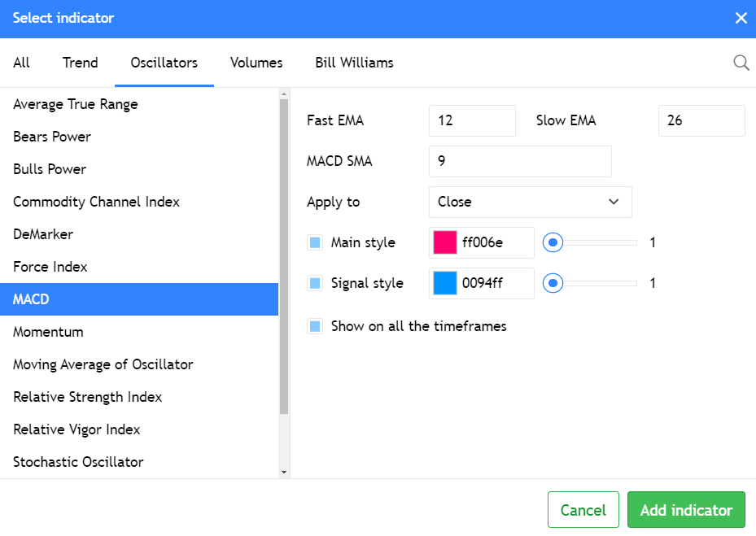Image resolution: width=756 pixels, height=536 pixels.
Task: Toggle the Signal style checkbox
Action: [x=314, y=283]
